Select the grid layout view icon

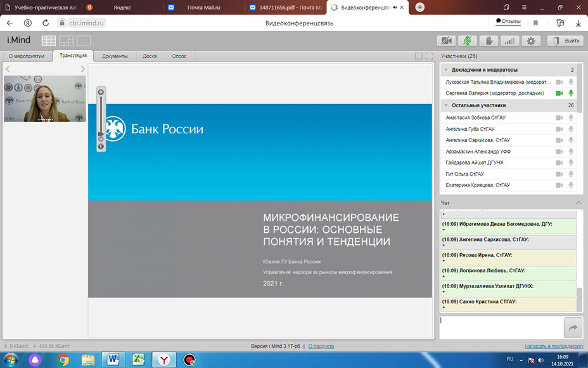(x=49, y=41)
